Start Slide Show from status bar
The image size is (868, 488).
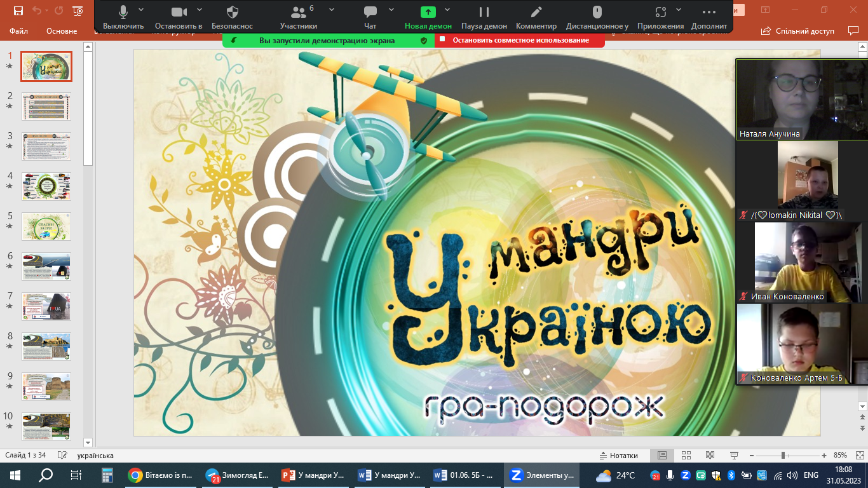735,456
